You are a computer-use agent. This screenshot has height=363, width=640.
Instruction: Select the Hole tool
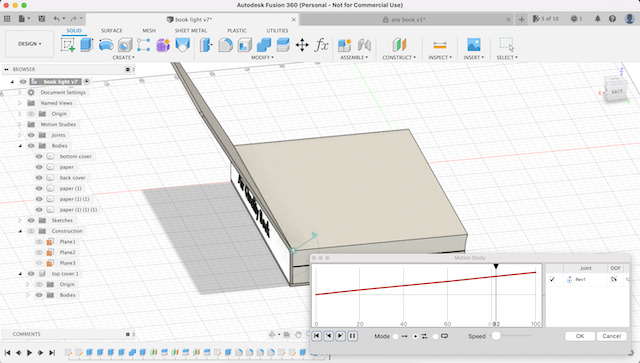tap(125, 45)
